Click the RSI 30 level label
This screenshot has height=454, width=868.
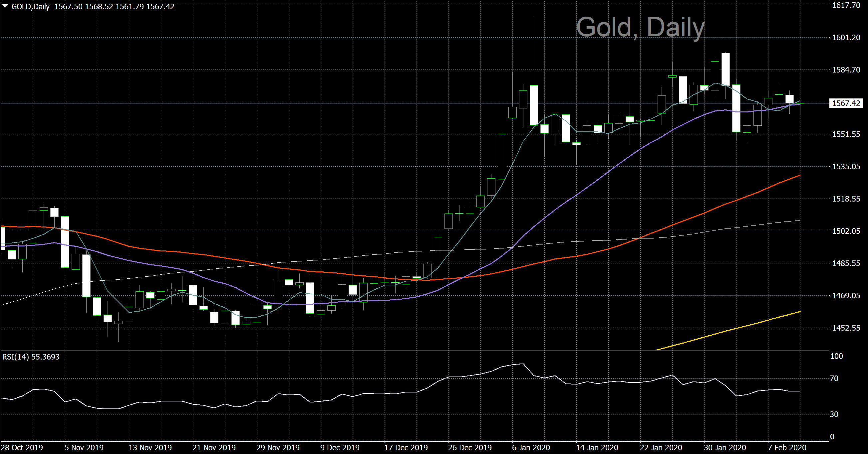834,414
